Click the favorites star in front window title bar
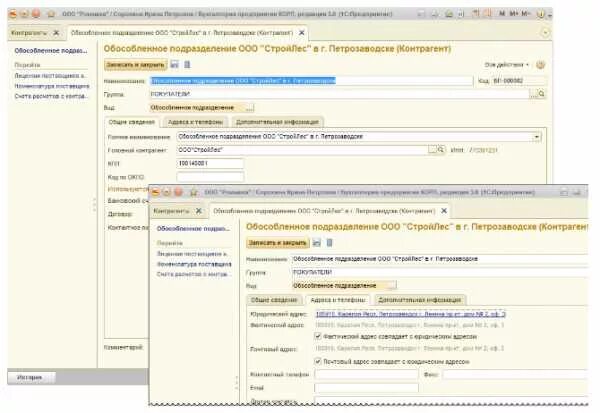Image resolution: width=600 pixels, height=413 pixels. (x=194, y=192)
